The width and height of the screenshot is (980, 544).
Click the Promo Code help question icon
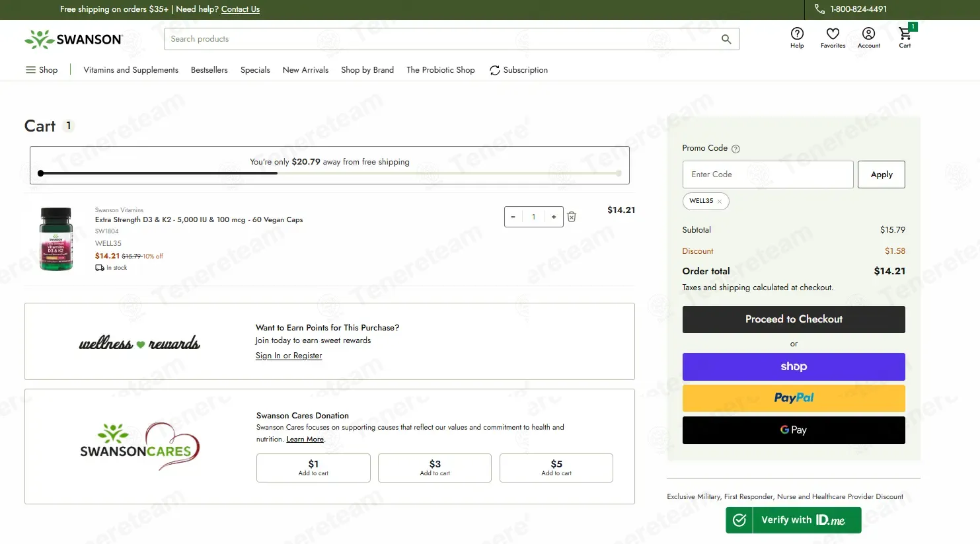(735, 149)
